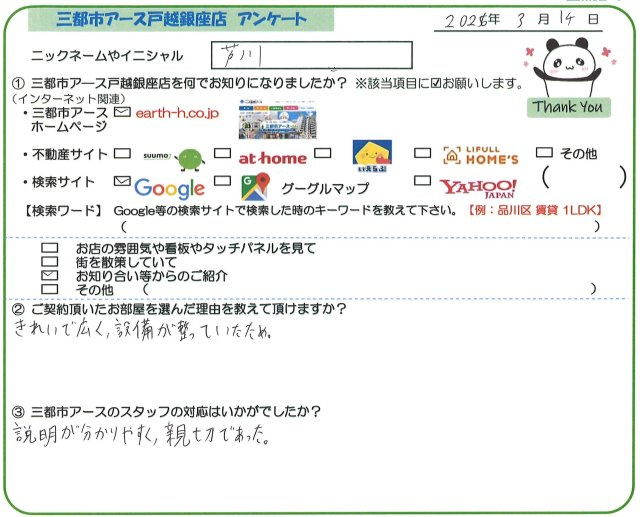Click the (インターネット関連) label
640x517 pixels.
click(x=69, y=99)
